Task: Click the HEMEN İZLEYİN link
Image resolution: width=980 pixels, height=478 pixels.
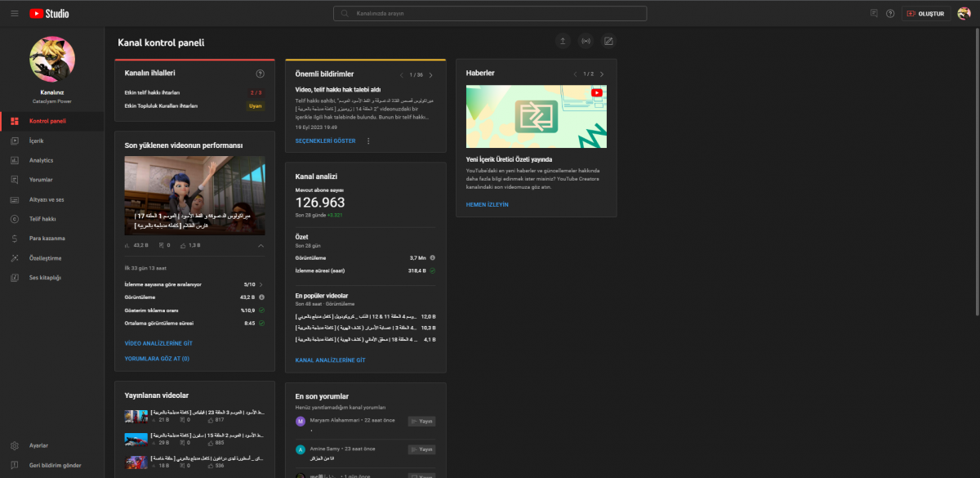Action: (487, 204)
